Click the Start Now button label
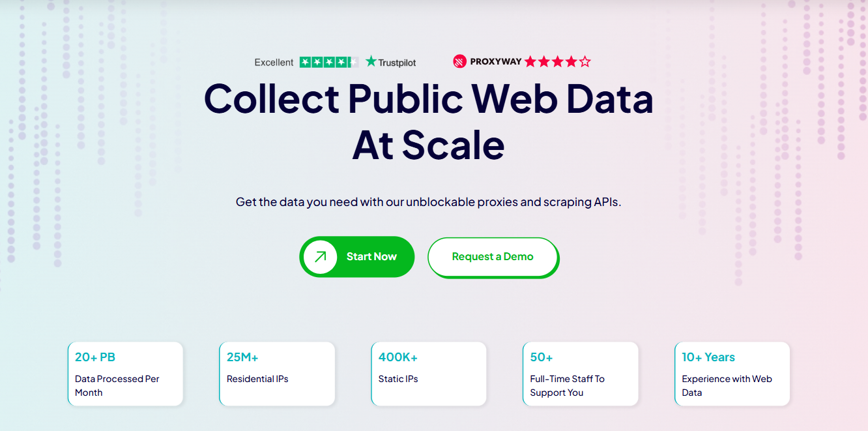This screenshot has width=868, height=431. pyautogui.click(x=371, y=257)
